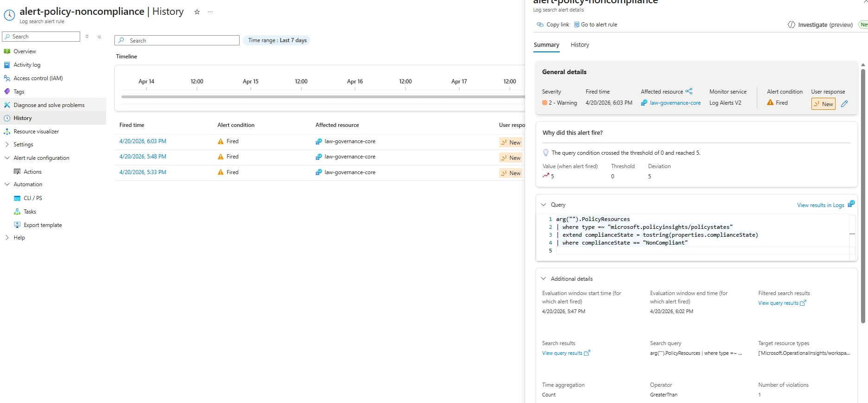This screenshot has height=403, width=868.
Task: Open Resource visualizer
Action: (x=36, y=132)
